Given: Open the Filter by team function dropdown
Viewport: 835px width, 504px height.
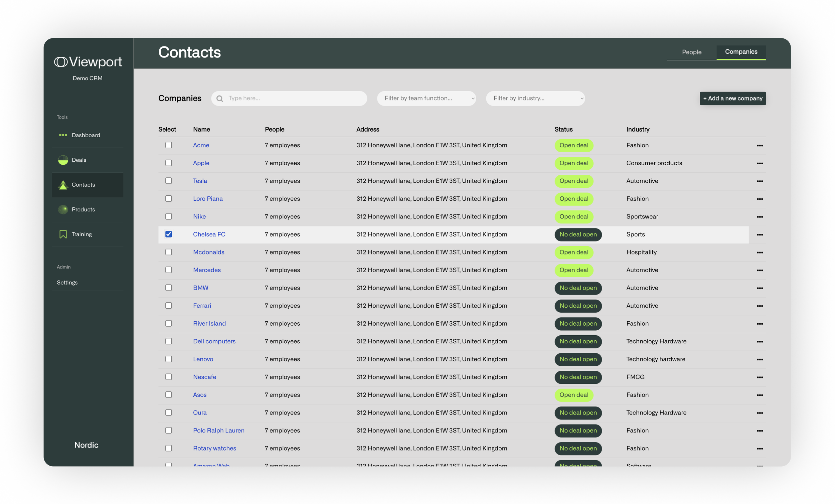Looking at the screenshot, I should (427, 98).
